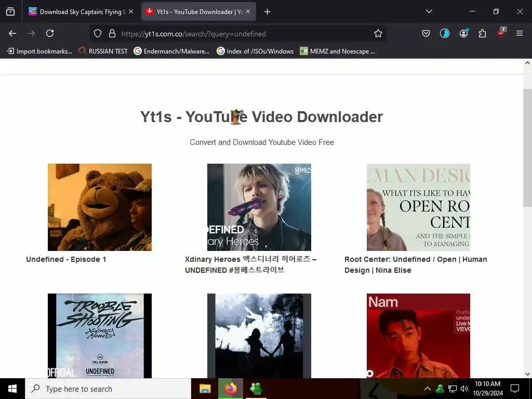Open the Extensions puzzle icon

[482, 33]
